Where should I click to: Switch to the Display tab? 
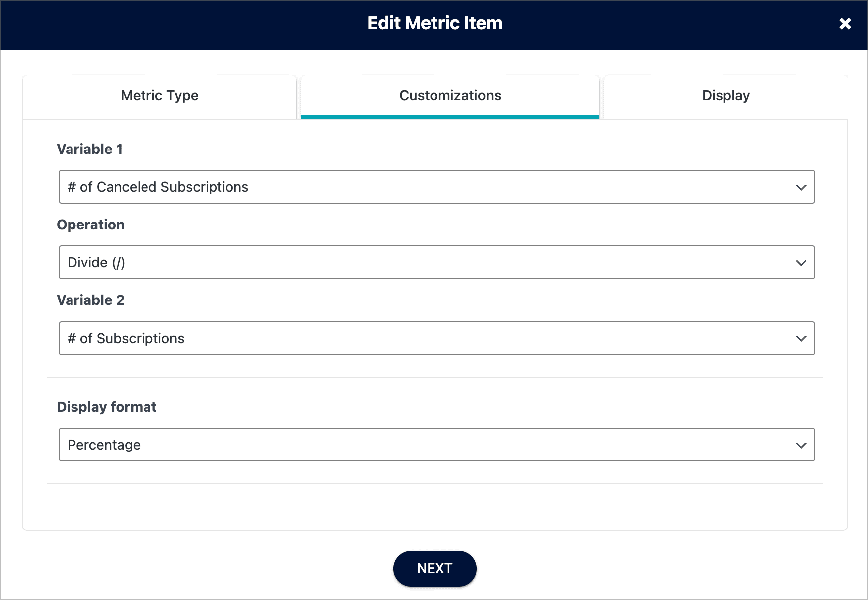tap(725, 95)
